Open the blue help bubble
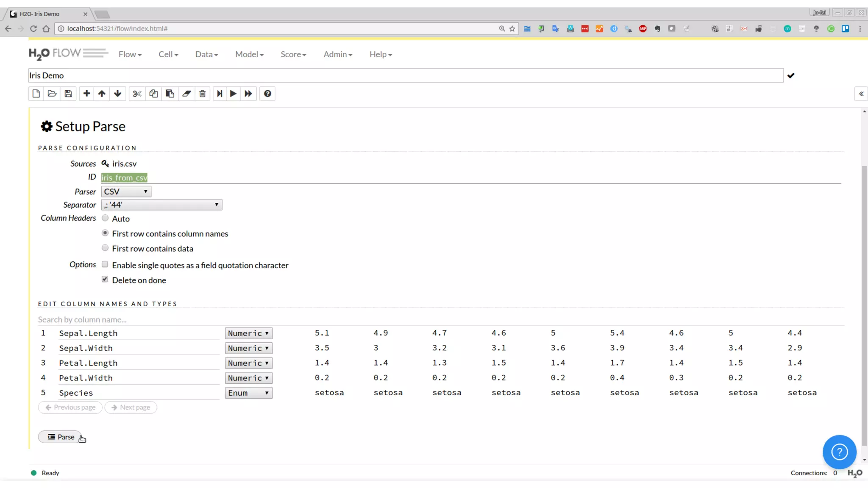 point(839,452)
